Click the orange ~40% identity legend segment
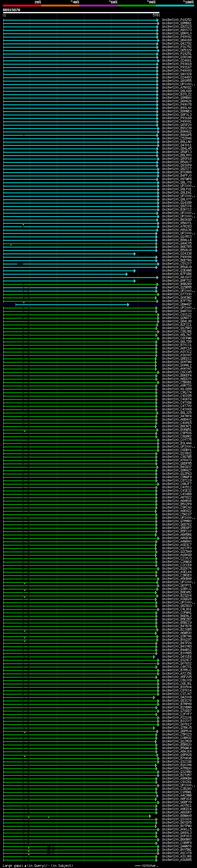 point(60,6)
